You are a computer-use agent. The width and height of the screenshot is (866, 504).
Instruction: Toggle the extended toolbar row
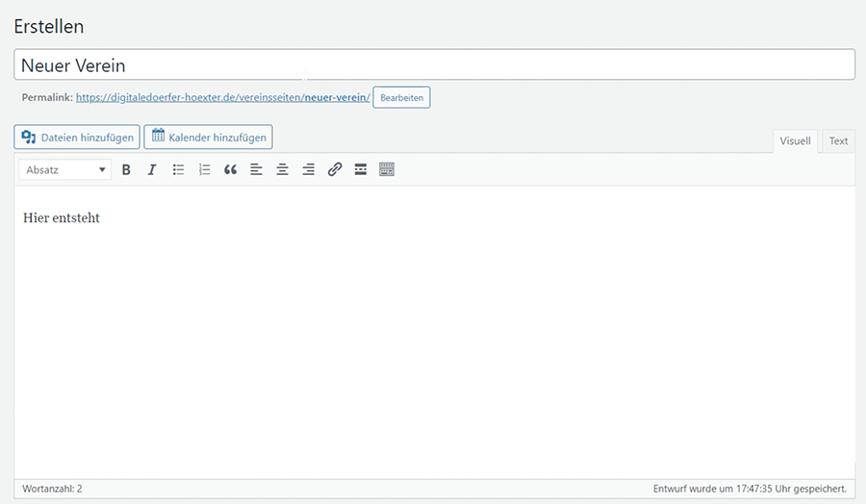point(387,169)
